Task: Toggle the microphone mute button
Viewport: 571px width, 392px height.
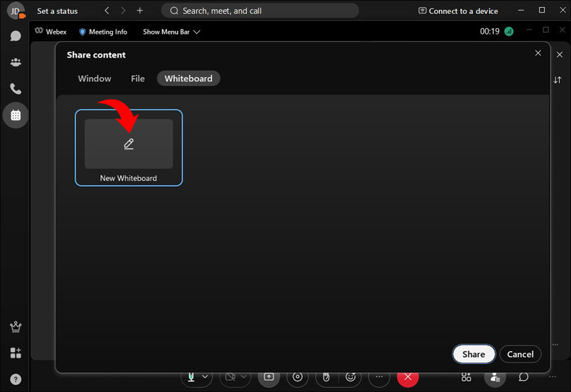Action: [192, 377]
